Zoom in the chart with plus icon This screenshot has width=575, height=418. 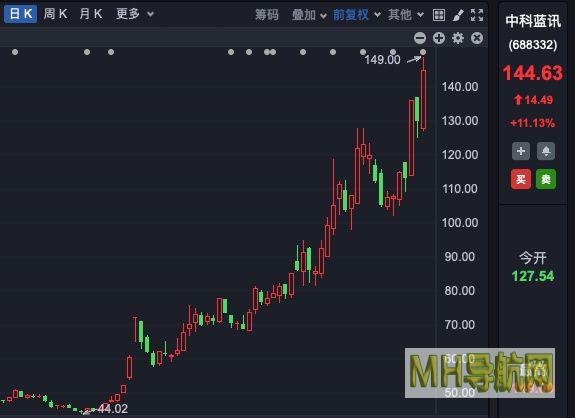(x=439, y=38)
